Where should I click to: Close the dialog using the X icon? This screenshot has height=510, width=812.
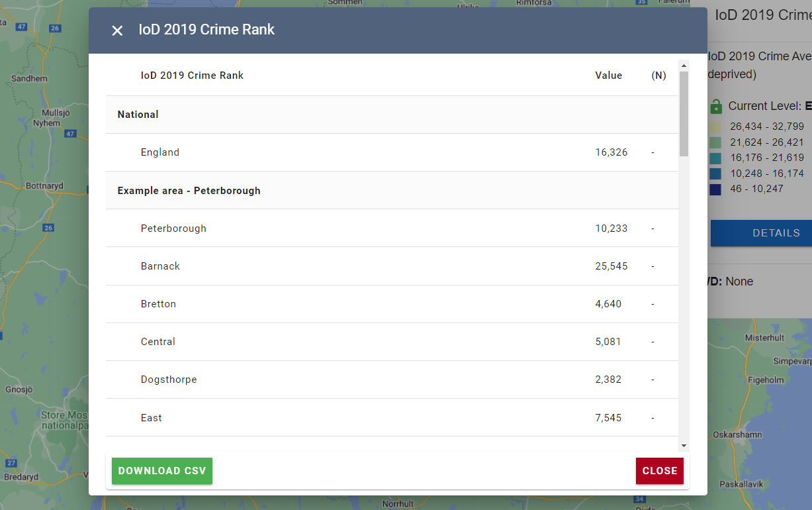(x=117, y=30)
